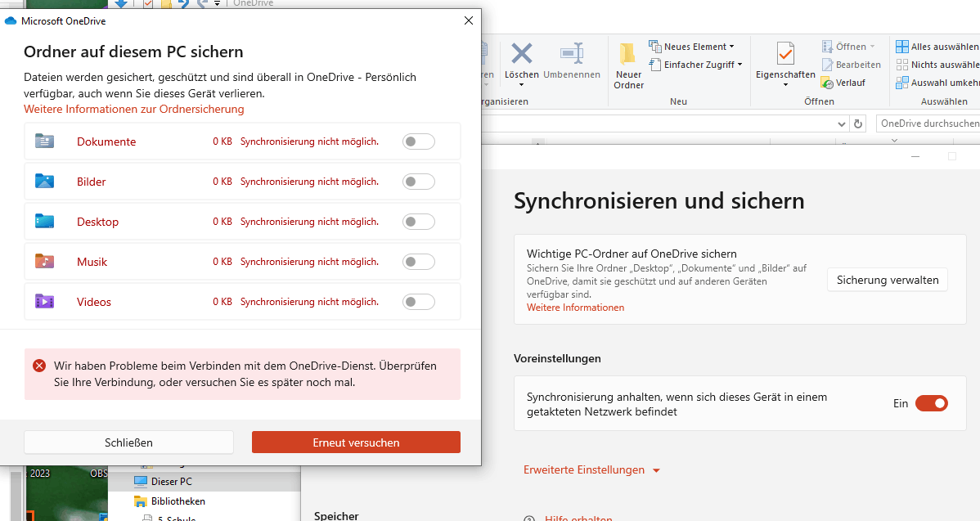This screenshot has height=521, width=980.
Task: Click the Musik folder icon in backup dialog
Action: [44, 261]
